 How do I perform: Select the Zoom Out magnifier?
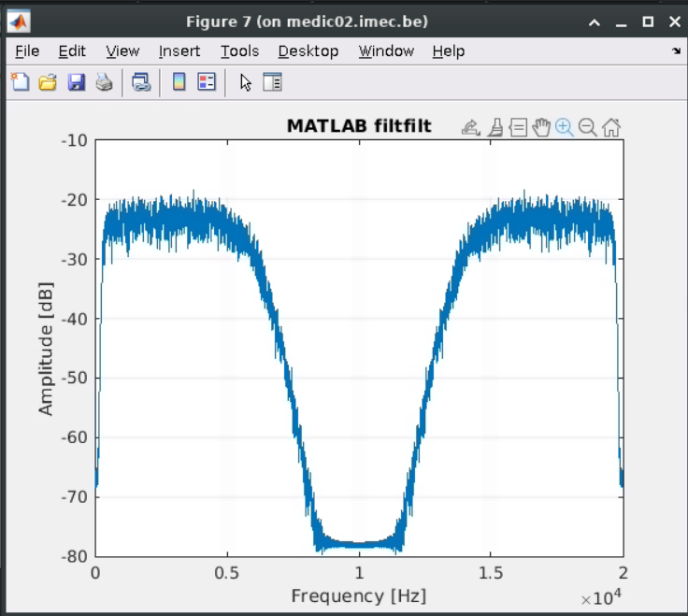tap(588, 128)
